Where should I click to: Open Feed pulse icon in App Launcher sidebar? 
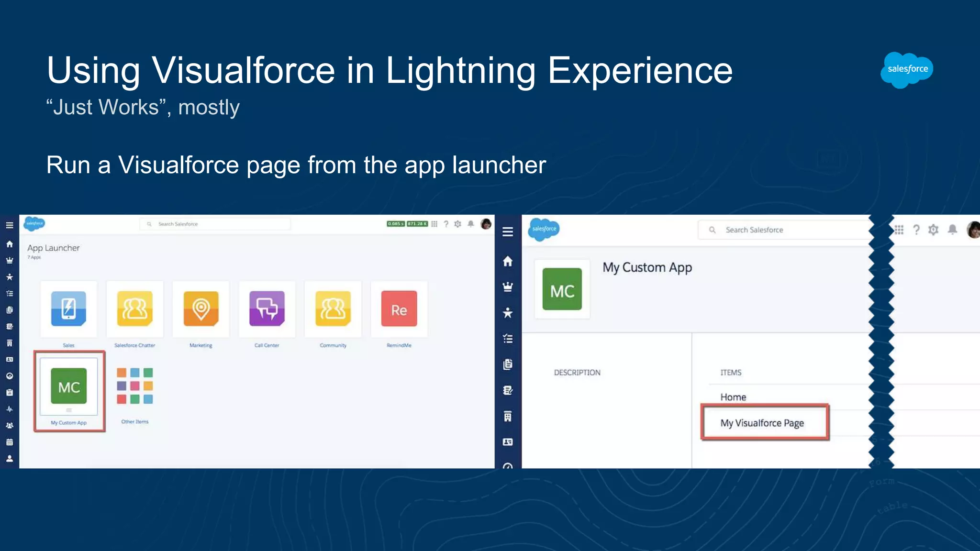(10, 409)
